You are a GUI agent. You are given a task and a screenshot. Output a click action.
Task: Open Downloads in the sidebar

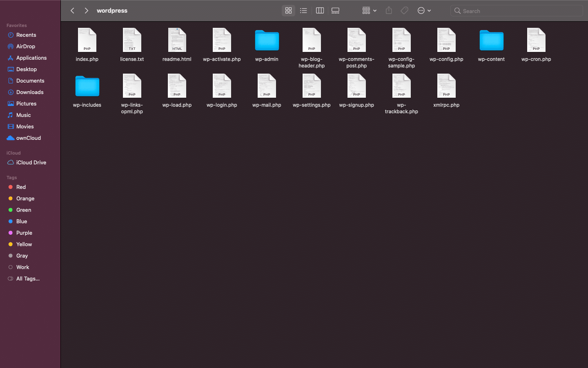[x=30, y=92]
